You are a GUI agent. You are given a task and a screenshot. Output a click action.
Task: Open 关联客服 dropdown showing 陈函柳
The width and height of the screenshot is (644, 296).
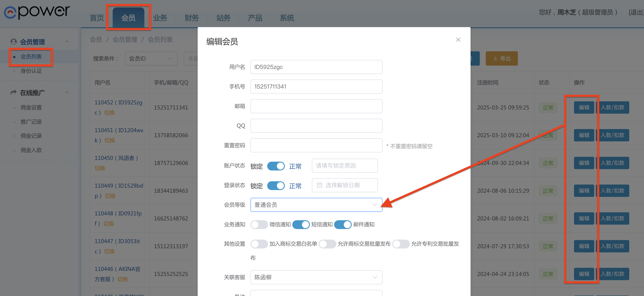[x=316, y=277]
